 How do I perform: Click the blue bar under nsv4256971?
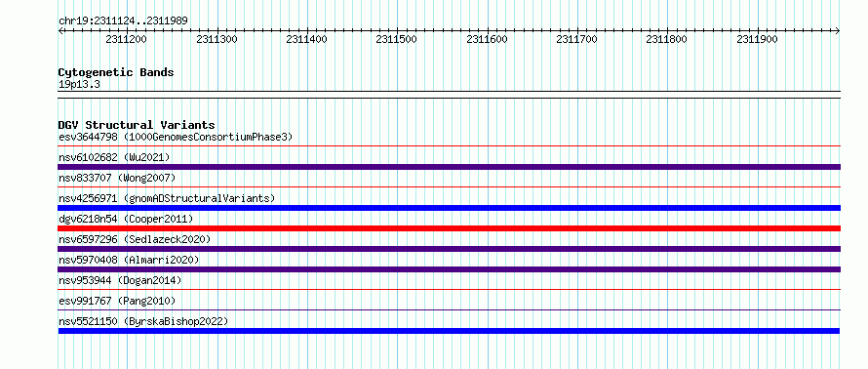pos(449,208)
